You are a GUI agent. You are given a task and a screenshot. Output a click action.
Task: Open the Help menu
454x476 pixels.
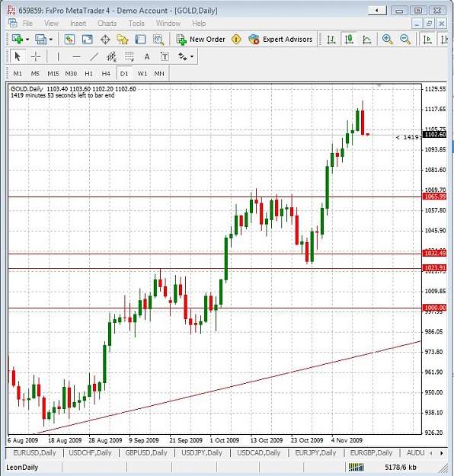pyautogui.click(x=199, y=24)
